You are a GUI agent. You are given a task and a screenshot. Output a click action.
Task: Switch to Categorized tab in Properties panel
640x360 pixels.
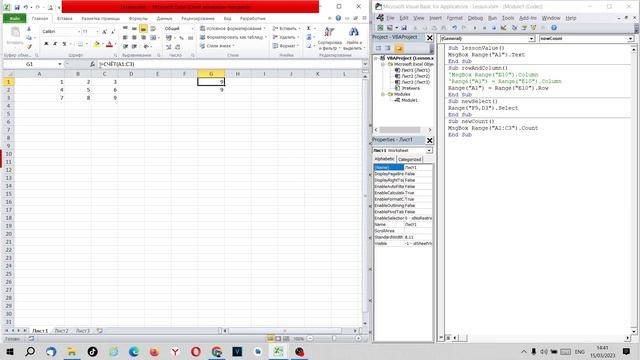pos(409,159)
